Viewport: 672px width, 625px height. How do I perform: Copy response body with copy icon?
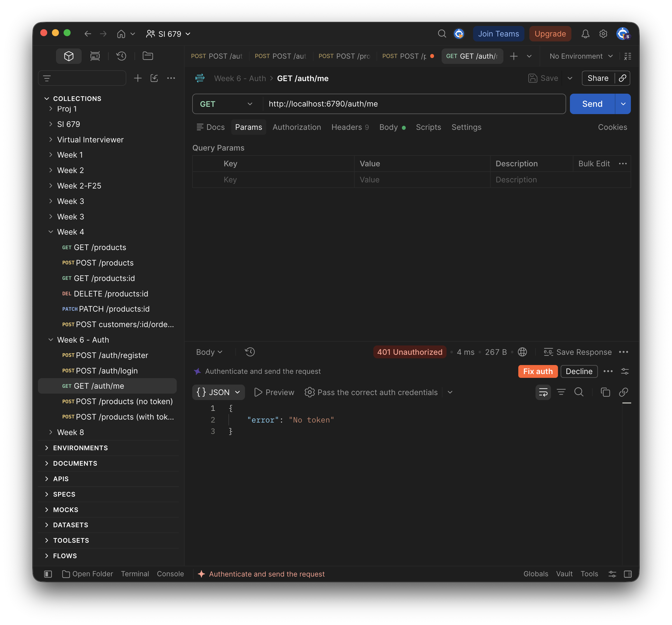coord(605,392)
